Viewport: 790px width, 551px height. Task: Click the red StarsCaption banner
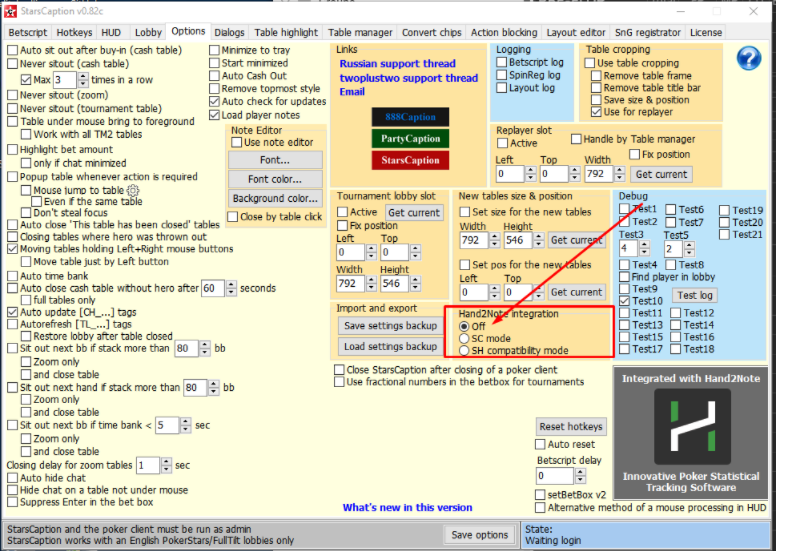[x=410, y=160]
